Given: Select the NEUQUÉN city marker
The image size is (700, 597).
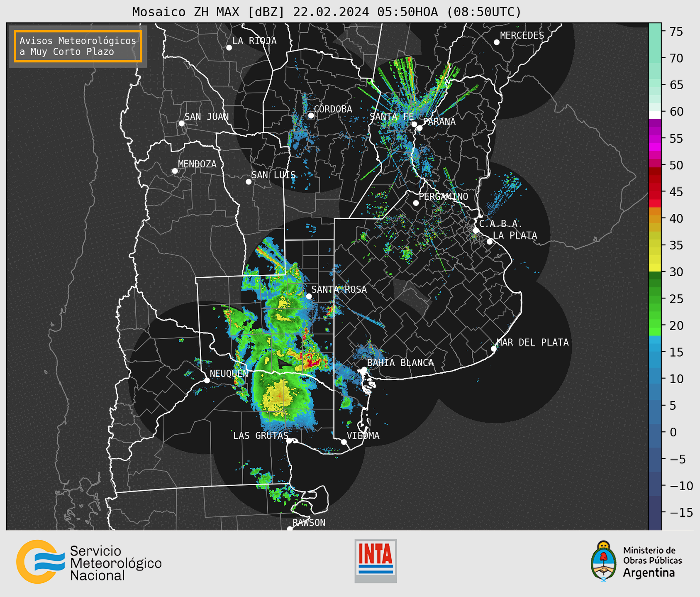Looking at the screenshot, I should [x=207, y=380].
